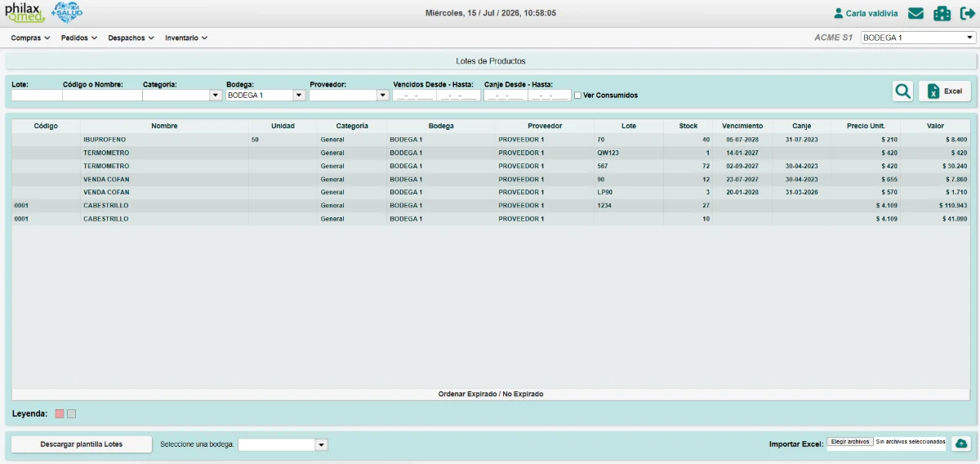Viewport: 980px width, 464px height.
Task: Click the gray legend color swatch
Action: pyautogui.click(x=71, y=413)
